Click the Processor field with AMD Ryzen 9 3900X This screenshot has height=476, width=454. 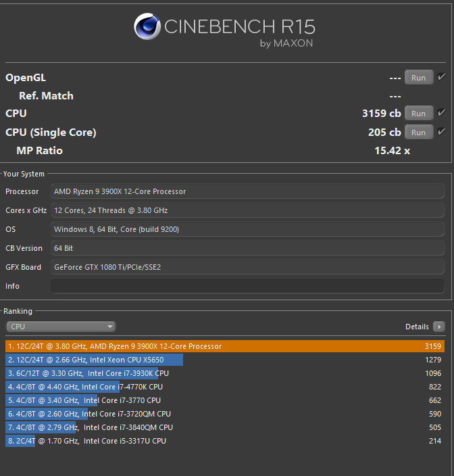(x=247, y=191)
